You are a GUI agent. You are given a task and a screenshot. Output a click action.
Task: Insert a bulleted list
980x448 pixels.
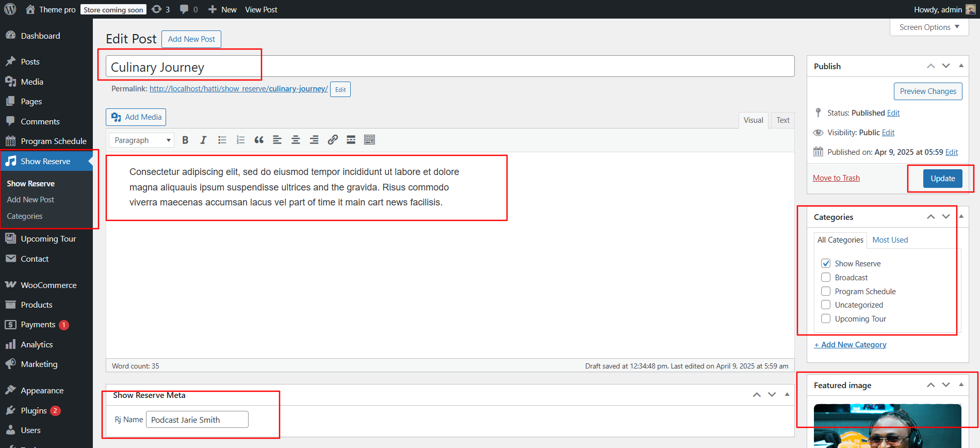point(222,140)
